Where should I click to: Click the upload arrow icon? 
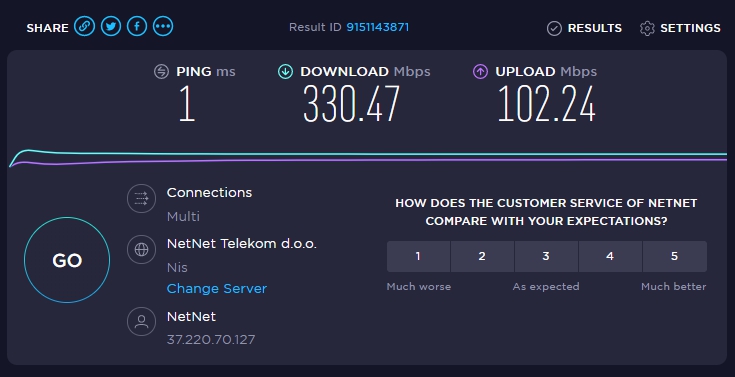[x=480, y=71]
